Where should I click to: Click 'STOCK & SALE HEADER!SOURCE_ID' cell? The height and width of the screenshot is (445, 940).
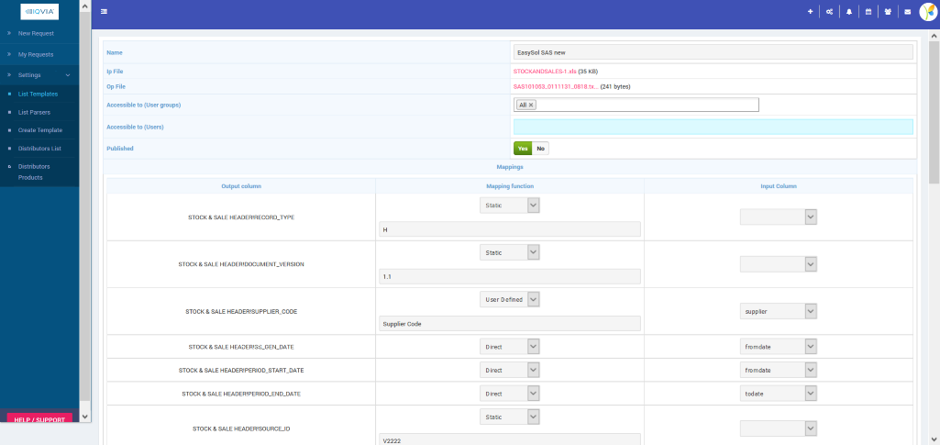click(241, 428)
